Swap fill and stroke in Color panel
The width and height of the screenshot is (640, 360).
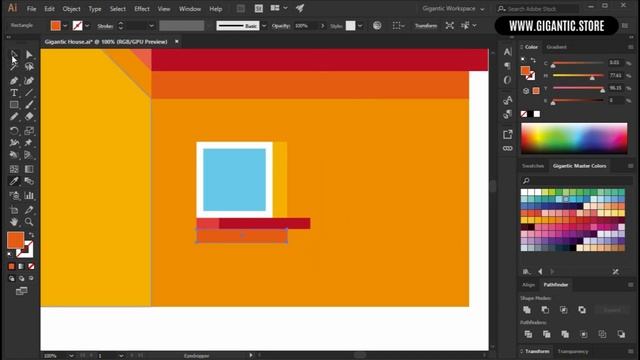[533, 60]
